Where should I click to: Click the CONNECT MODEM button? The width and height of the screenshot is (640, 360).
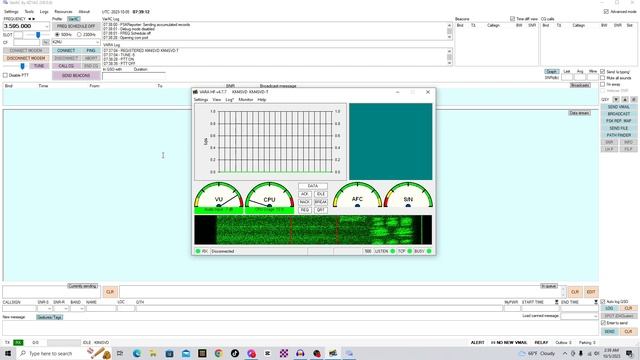[x=26, y=51]
